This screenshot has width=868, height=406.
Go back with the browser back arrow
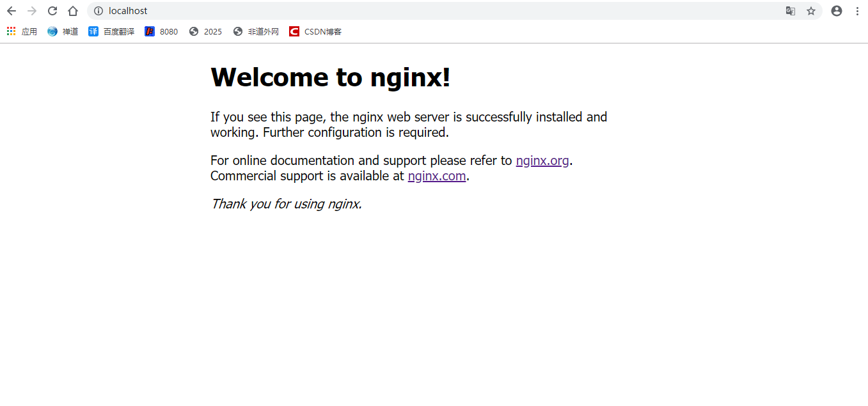click(12, 11)
